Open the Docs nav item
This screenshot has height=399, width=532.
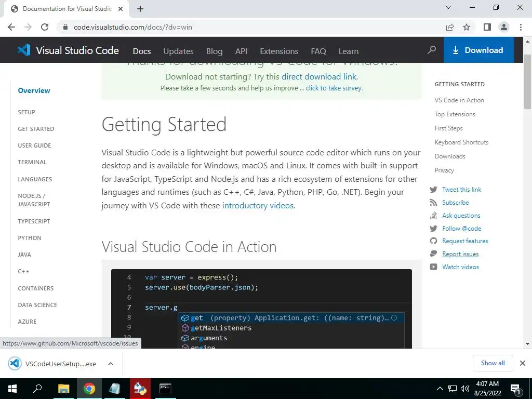142,51
